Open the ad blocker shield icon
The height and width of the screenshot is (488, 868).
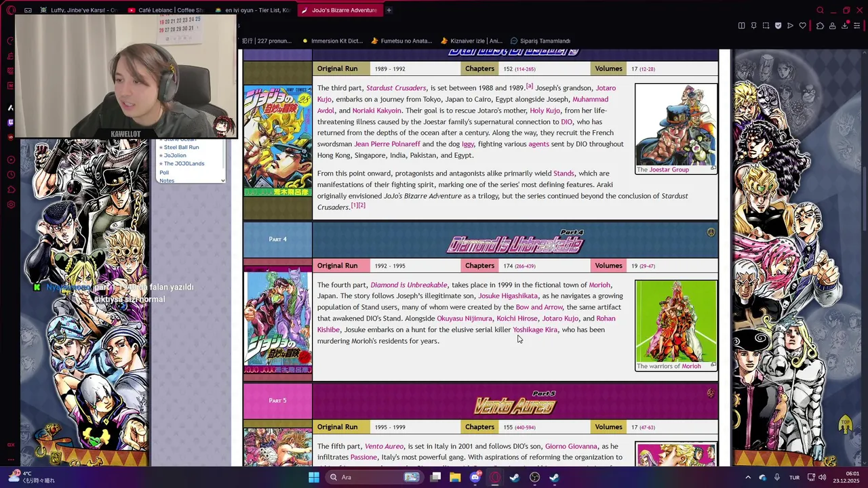778,26
